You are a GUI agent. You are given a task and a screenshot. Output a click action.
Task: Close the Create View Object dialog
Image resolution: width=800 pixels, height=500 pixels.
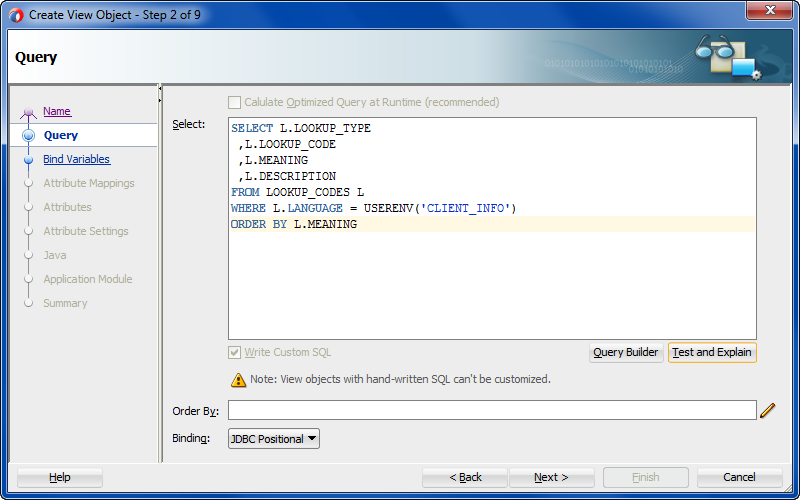click(x=770, y=10)
